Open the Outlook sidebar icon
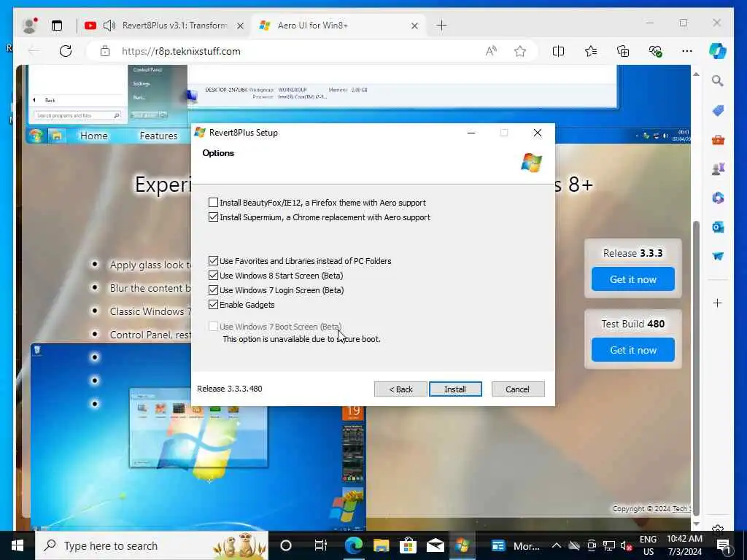The width and height of the screenshot is (747, 560). 718,227
